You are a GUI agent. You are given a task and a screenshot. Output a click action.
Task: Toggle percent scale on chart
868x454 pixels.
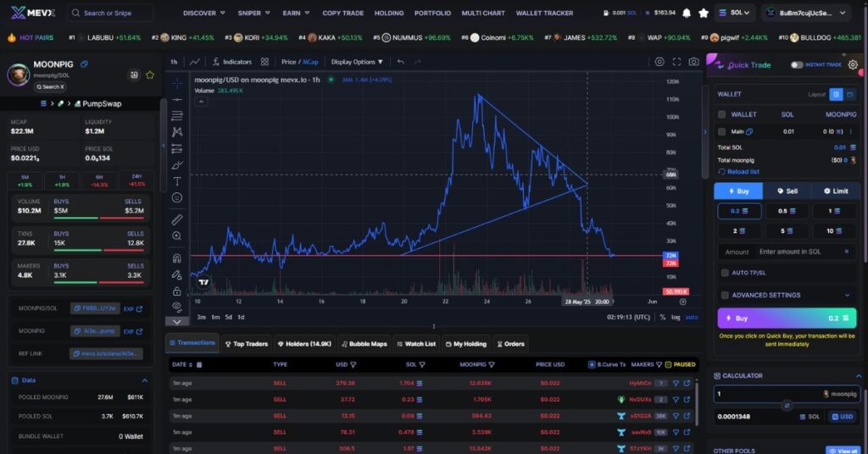click(663, 318)
